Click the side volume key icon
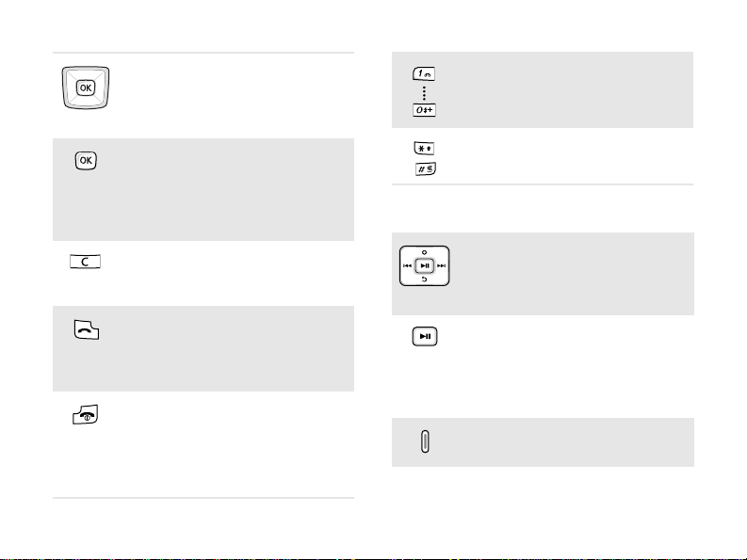Screen dimensions: 747x560 pos(425,441)
